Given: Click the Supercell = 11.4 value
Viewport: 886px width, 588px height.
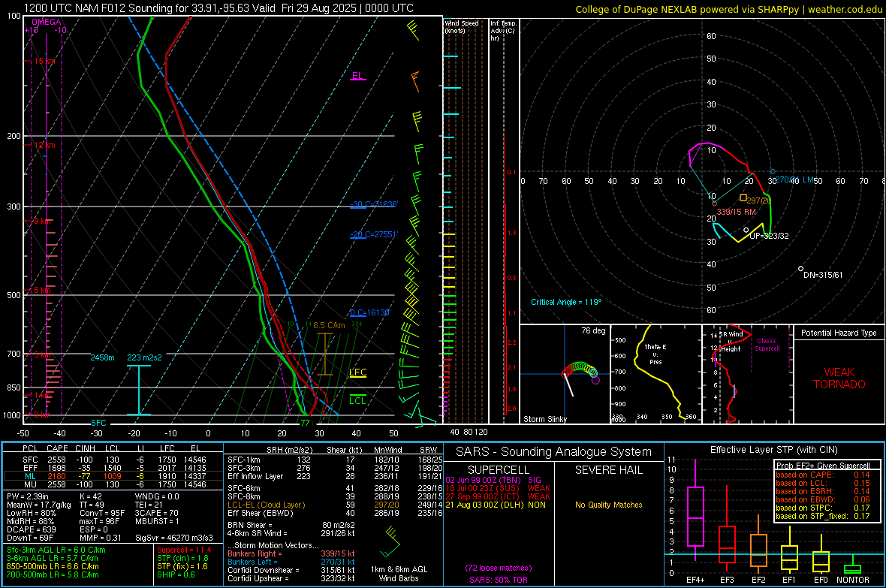Looking at the screenshot, I should pos(184,550).
